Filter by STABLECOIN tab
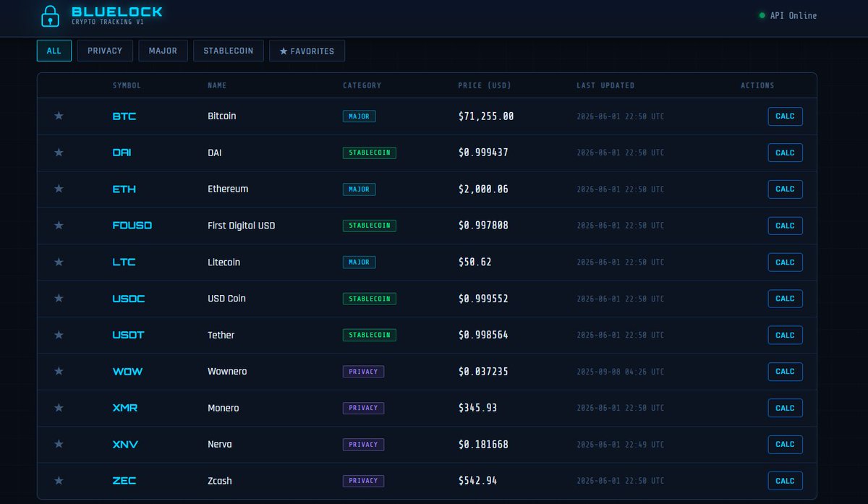 [229, 51]
